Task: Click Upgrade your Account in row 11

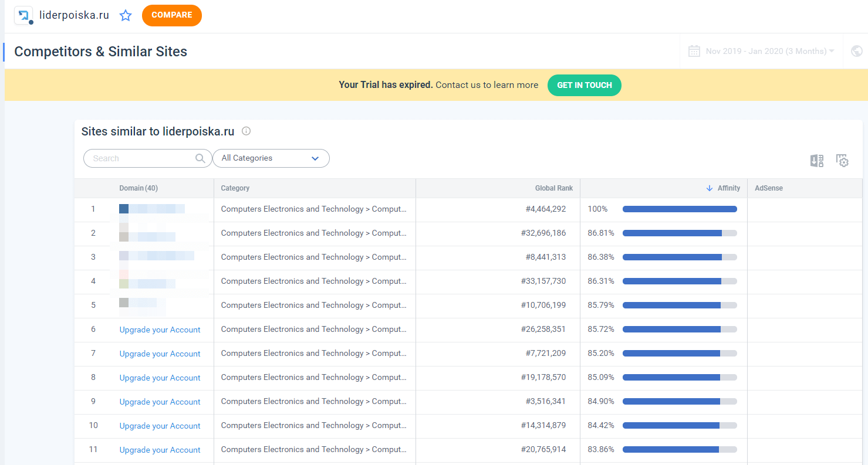Action: pos(160,450)
